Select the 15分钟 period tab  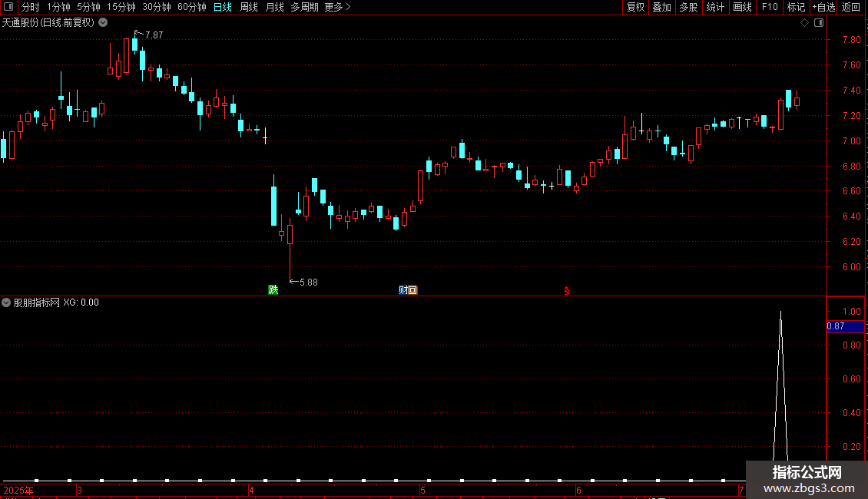(121, 7)
